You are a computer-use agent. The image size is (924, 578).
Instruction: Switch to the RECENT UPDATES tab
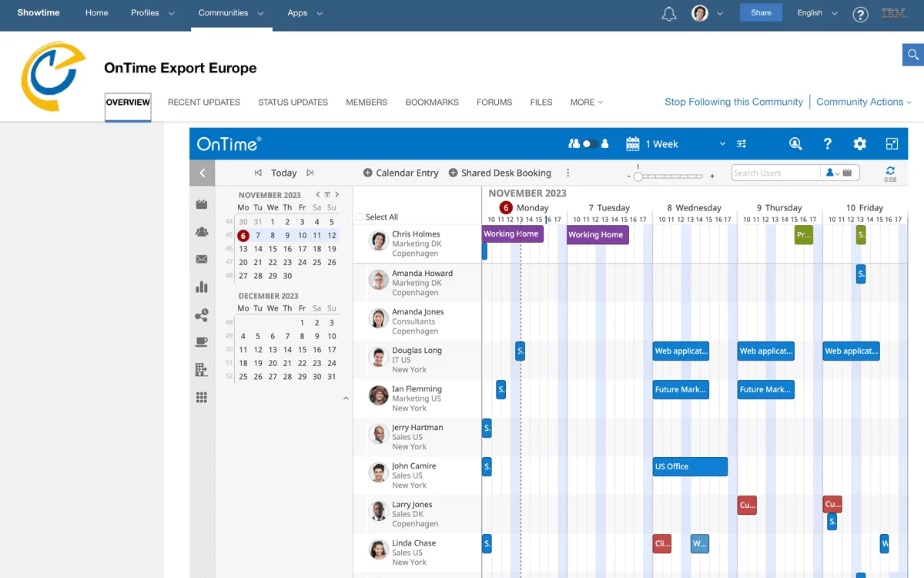(x=204, y=102)
